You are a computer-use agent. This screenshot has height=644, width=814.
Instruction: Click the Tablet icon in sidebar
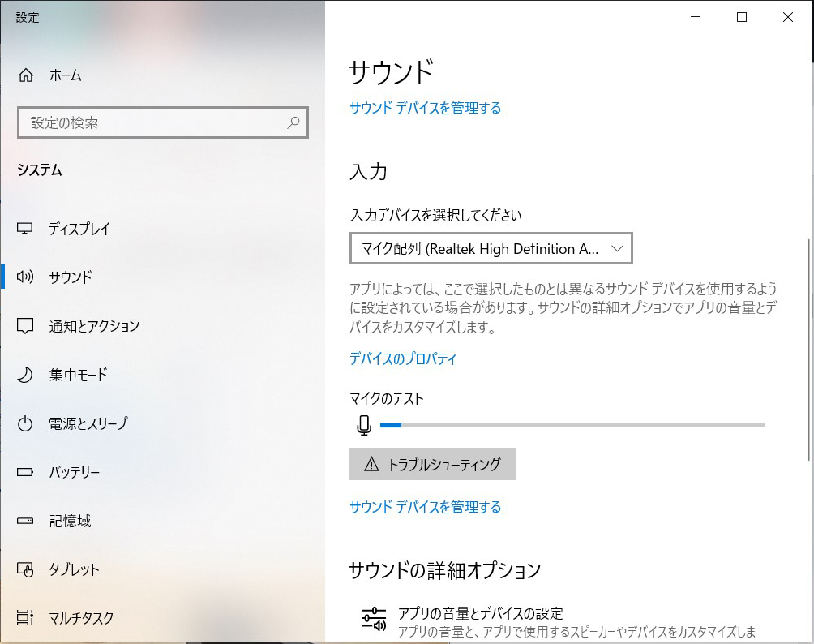coord(26,569)
